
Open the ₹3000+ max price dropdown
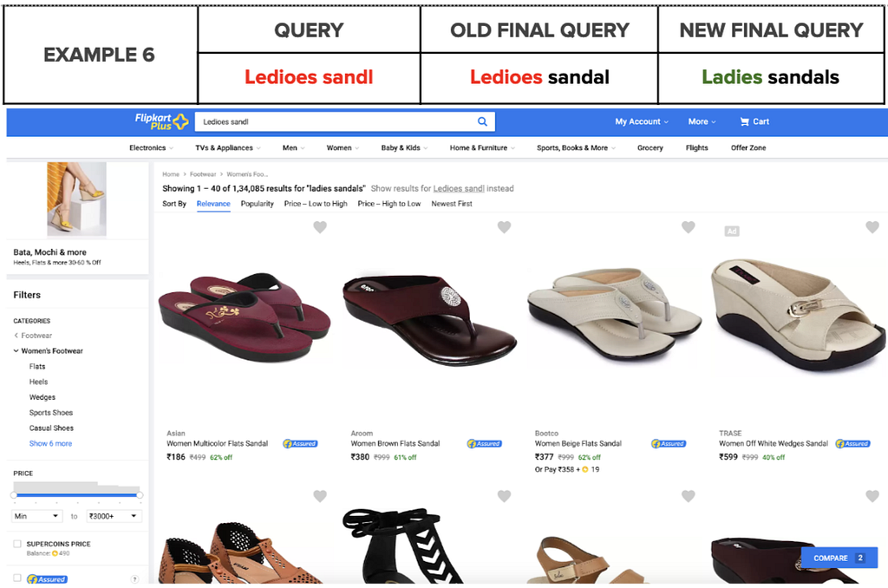click(x=114, y=516)
